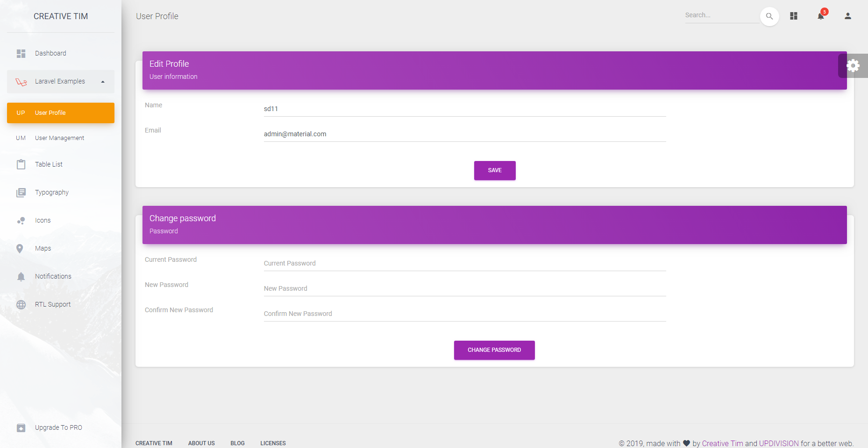Focus the Name input field
Screen dimensions: 868x448
click(465, 109)
